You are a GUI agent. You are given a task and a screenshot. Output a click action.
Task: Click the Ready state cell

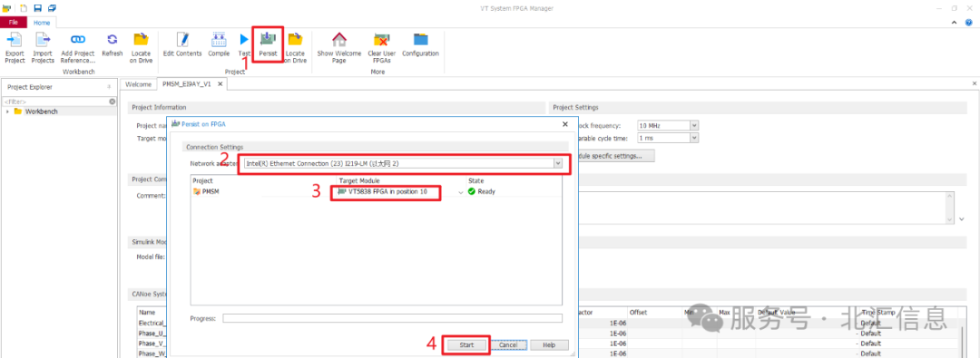pyautogui.click(x=482, y=192)
